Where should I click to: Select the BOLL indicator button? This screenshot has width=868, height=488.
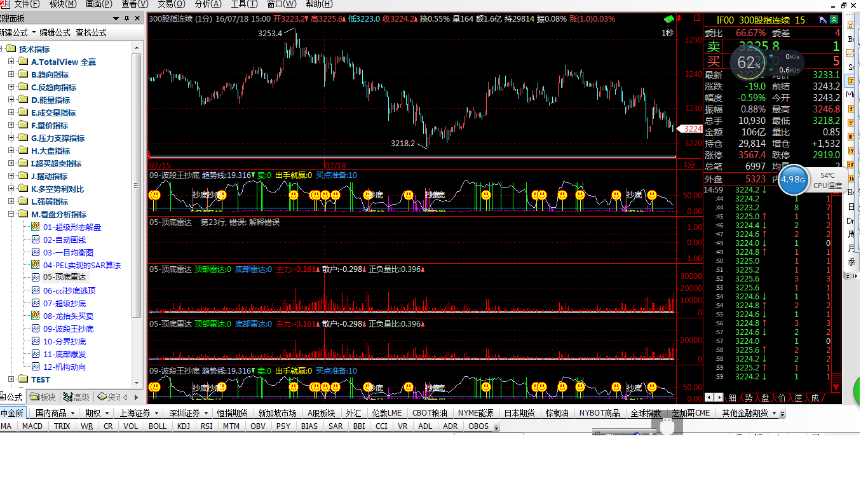[x=158, y=426]
